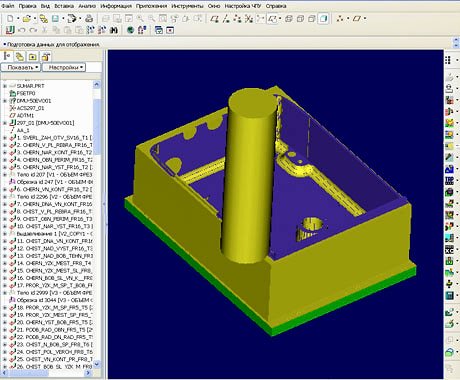The height and width of the screenshot is (380, 460).
Task: Open the Настройка ЧПУ menu
Action: coord(243,6)
